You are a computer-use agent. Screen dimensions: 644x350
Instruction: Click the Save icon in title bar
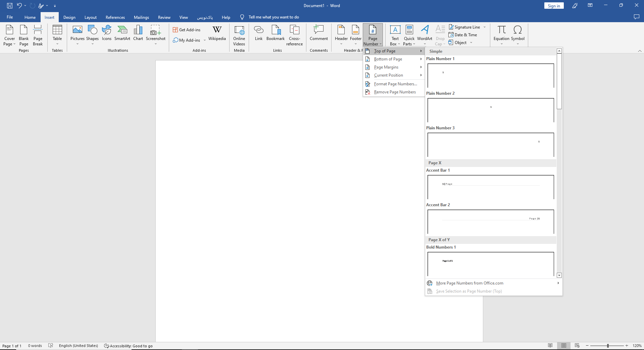click(10, 5)
